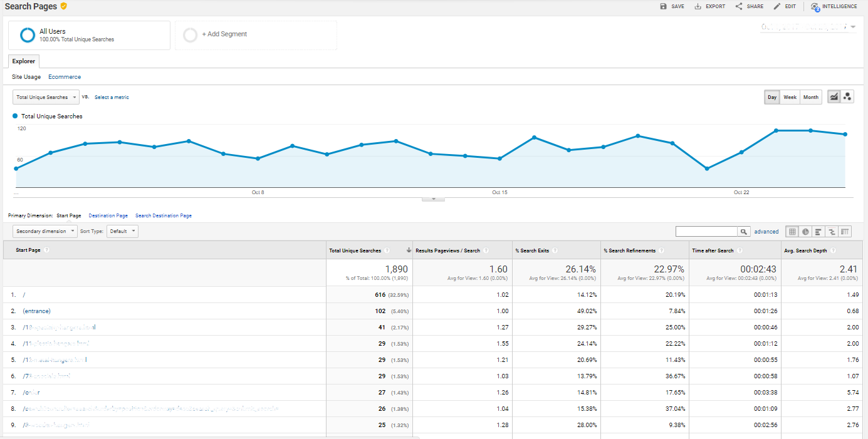Toggle graph granularity to Week
This screenshot has height=439, width=868.
pyautogui.click(x=790, y=96)
